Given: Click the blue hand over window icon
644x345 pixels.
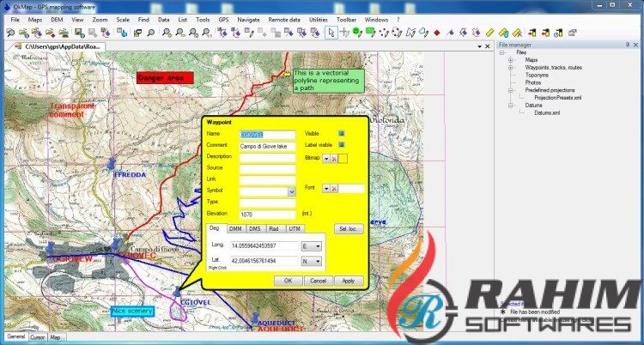Looking at the screenshot, I should coord(123,33).
